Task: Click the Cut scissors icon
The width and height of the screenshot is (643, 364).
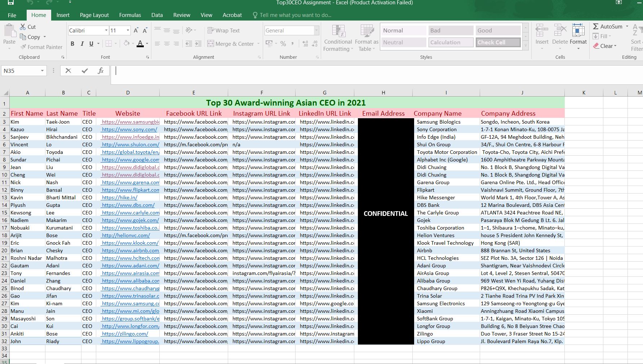Action: (x=23, y=27)
